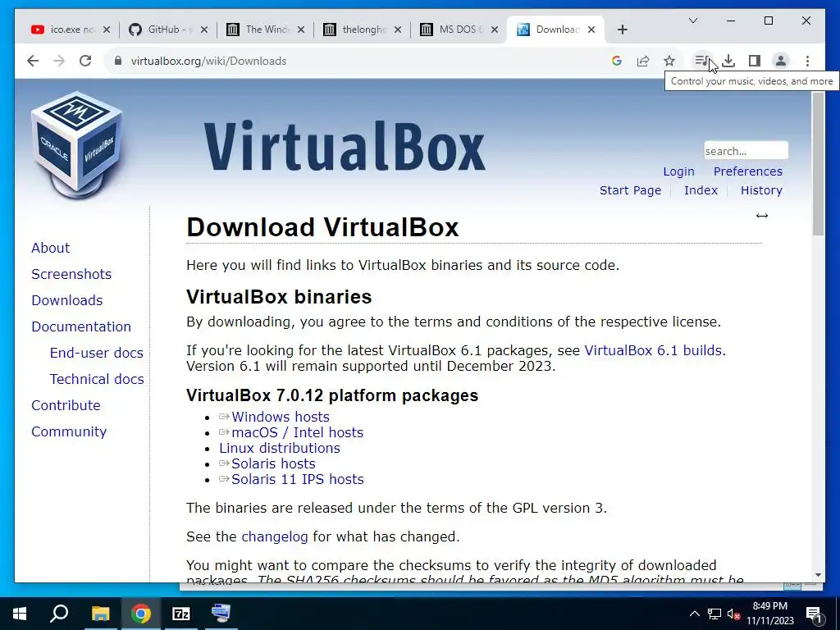This screenshot has width=840, height=630.
Task: Open the Linux distributions link
Action: click(x=279, y=448)
